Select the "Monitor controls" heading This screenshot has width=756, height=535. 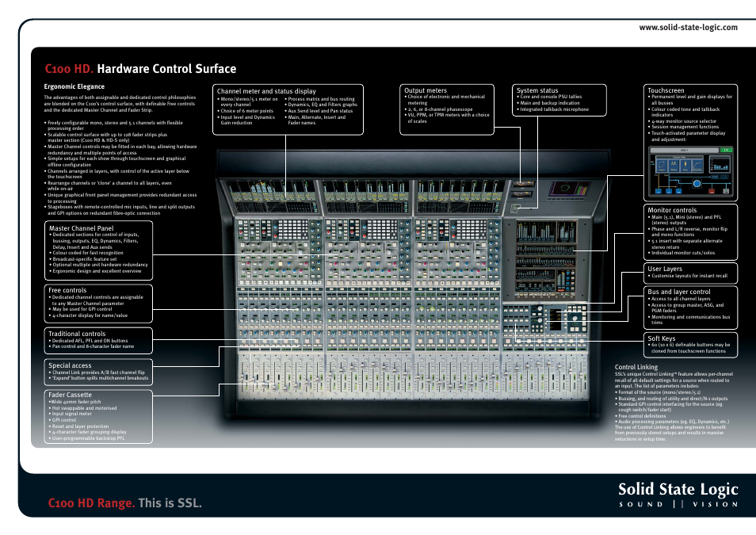point(672,210)
